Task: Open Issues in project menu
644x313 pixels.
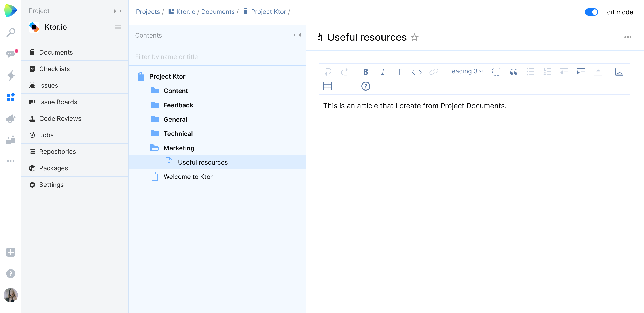Action: coord(75,85)
